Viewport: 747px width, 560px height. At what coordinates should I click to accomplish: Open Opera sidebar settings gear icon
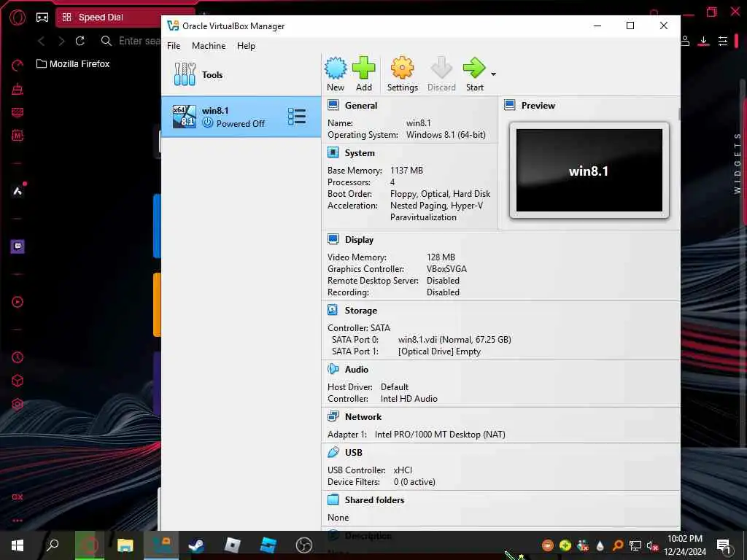[18, 404]
